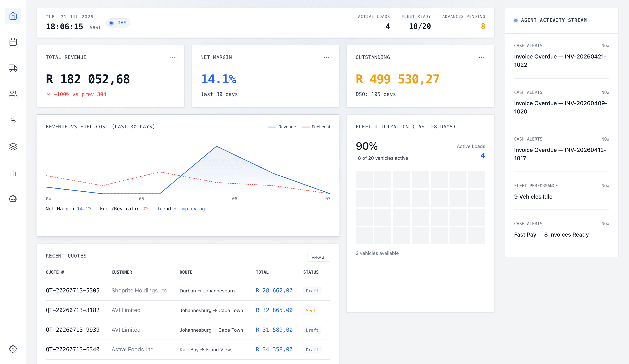The height and width of the screenshot is (364, 629).
Task: Click the 14.1% net margin figure
Action: (x=219, y=79)
